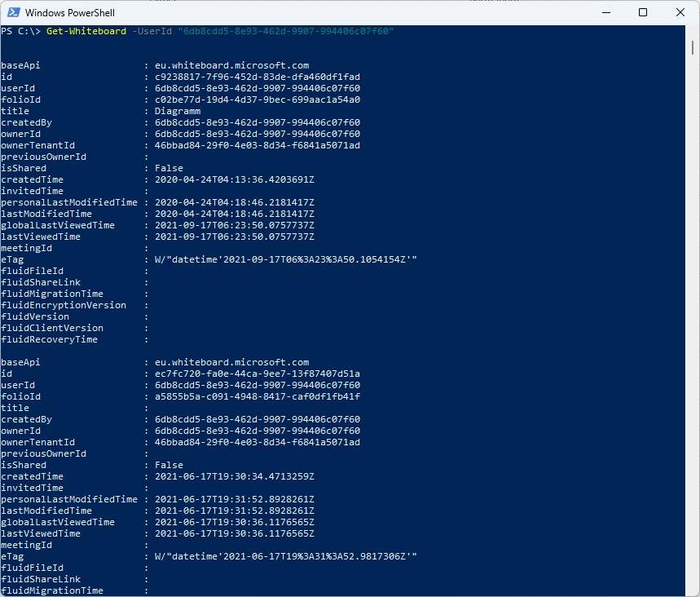Close the Windows PowerShell window
Viewport: 700px width, 597px height.
point(680,12)
